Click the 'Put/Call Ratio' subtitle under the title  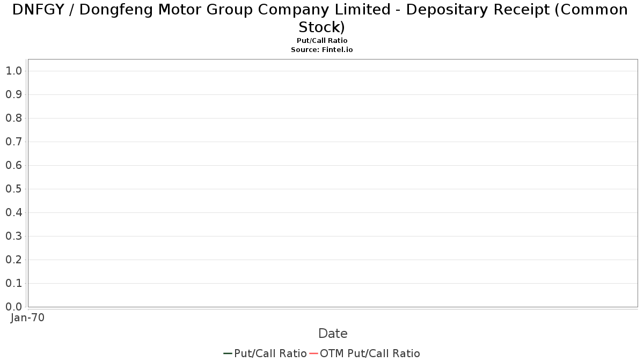322,41
